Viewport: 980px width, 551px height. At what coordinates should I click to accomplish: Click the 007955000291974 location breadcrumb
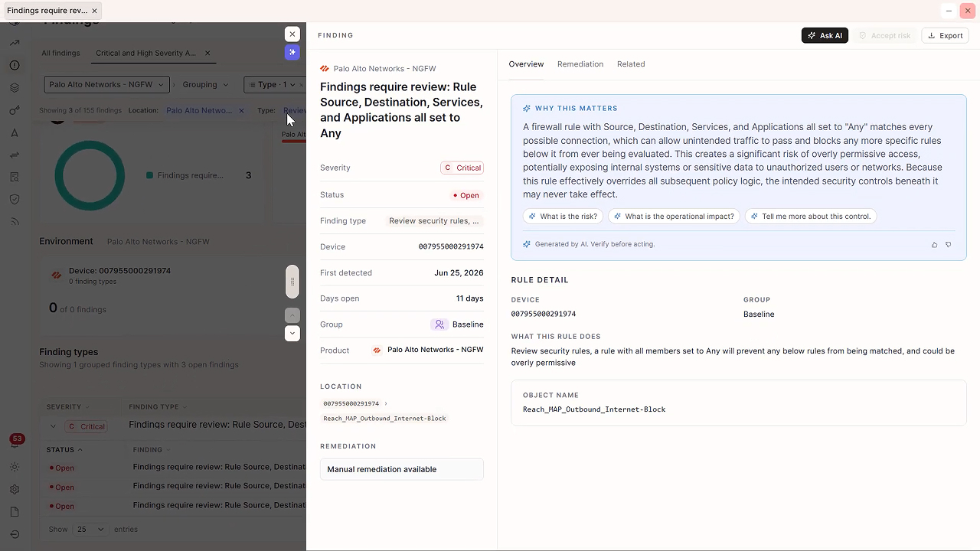[x=351, y=403]
